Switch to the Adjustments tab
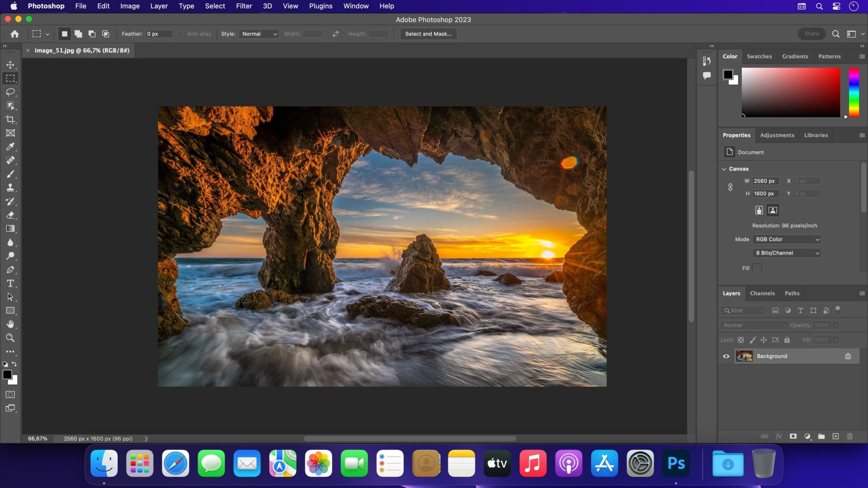Viewport: 868px width, 488px height. (777, 135)
